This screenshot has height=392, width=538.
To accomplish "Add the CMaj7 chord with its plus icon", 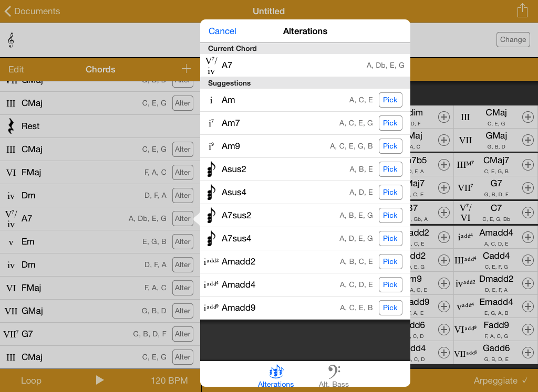I will click(528, 165).
